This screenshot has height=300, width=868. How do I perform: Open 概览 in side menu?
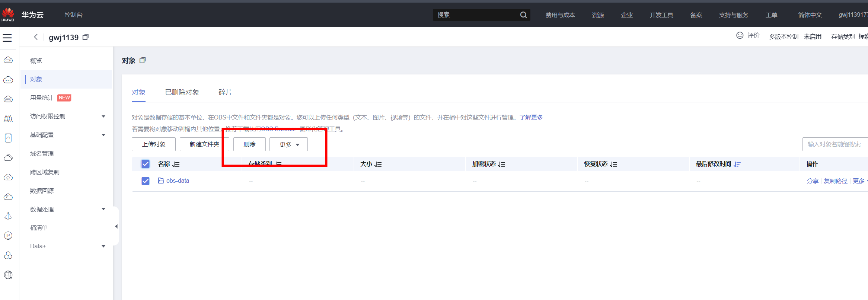tap(36, 61)
